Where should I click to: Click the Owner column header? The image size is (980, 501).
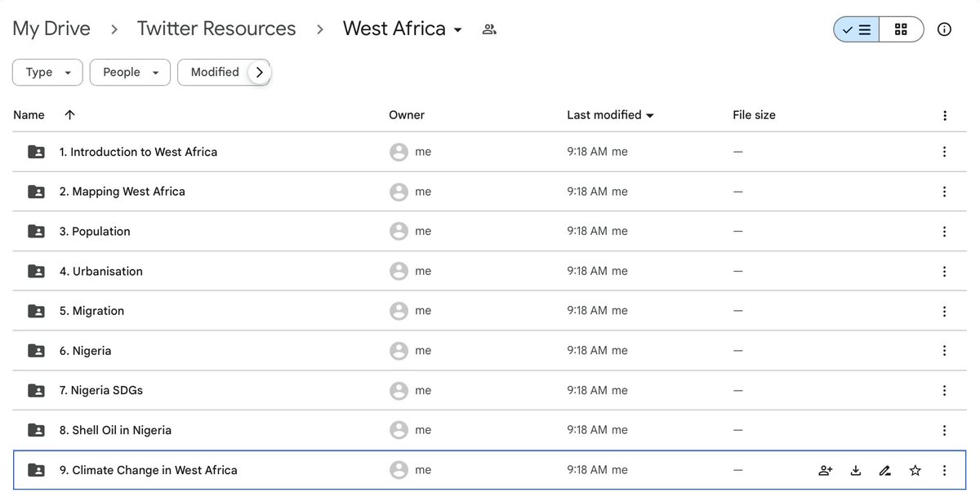pyautogui.click(x=407, y=115)
